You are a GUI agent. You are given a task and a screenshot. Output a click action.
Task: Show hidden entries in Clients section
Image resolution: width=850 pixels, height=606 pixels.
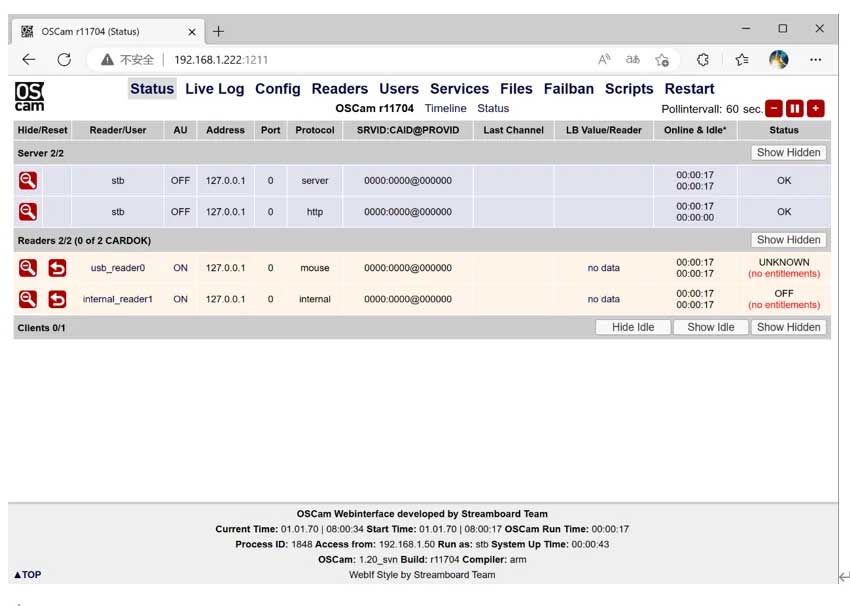789,327
